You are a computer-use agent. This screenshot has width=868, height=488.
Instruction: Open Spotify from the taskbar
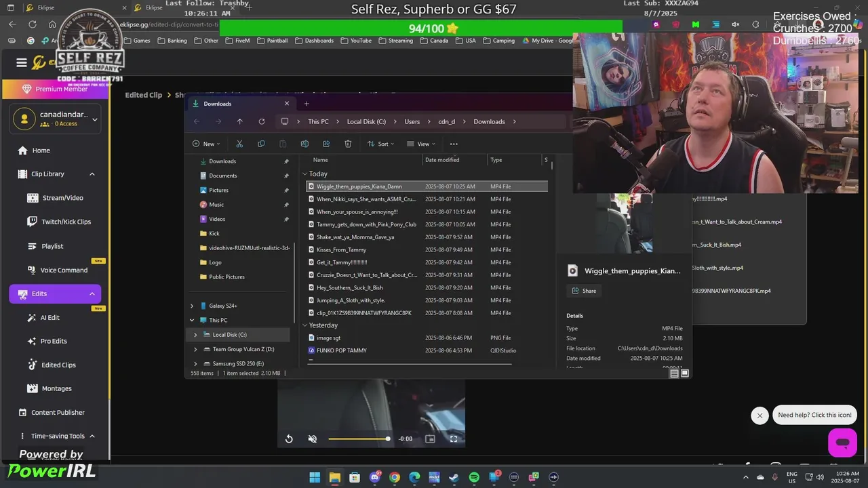click(x=474, y=477)
